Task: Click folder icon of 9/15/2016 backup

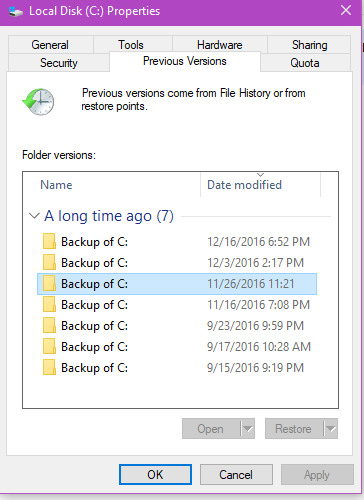Action: (49, 367)
